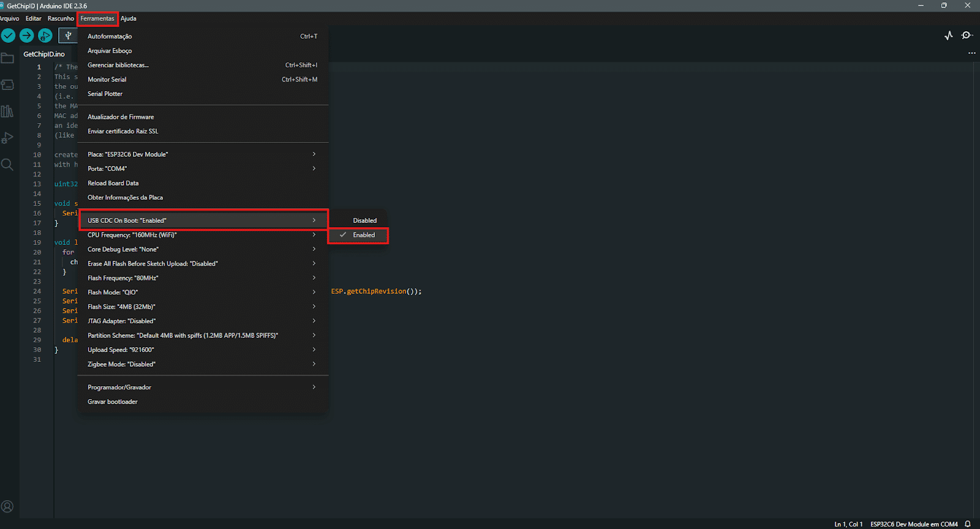Viewport: 980px width, 529px height.
Task: Open the Sketchbook folder sidebar icon
Action: pos(7,59)
